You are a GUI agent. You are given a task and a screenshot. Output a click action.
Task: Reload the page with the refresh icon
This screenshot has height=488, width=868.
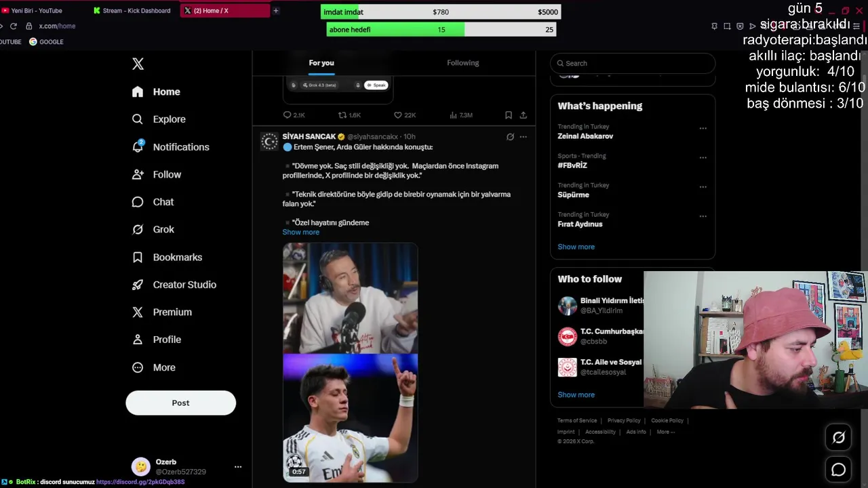pyautogui.click(x=13, y=26)
